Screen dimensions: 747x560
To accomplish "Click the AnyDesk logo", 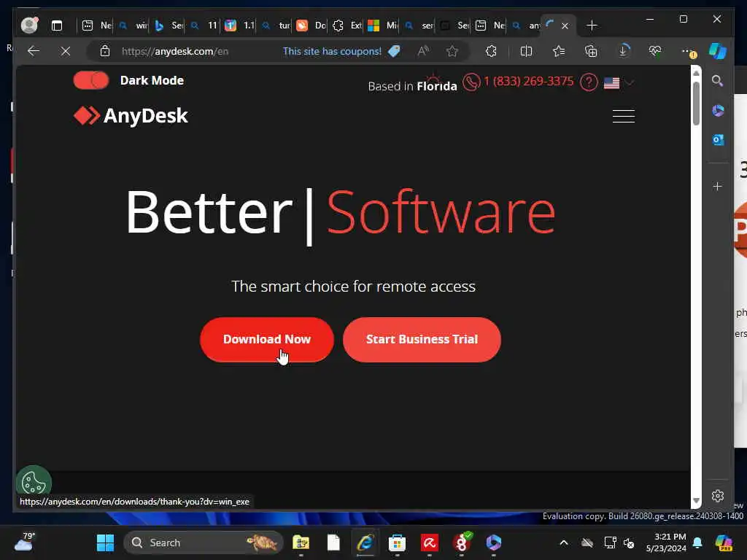I will 131,116.
